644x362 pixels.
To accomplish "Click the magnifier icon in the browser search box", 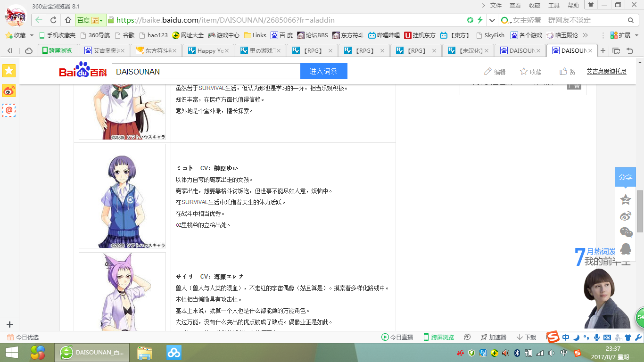I will (630, 20).
